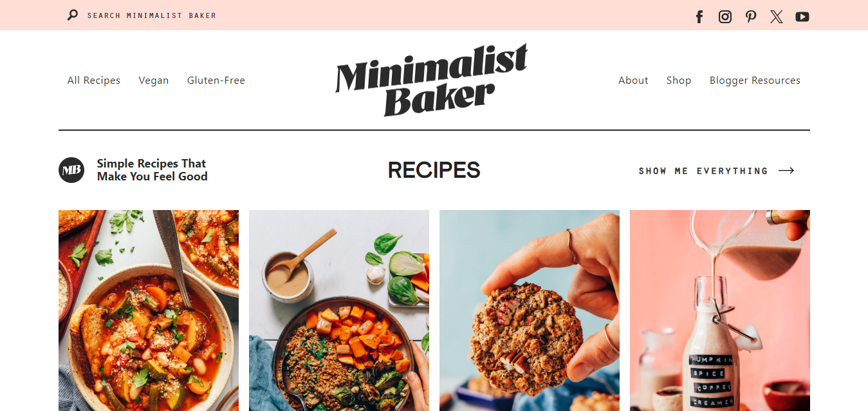Image resolution: width=868 pixels, height=411 pixels.
Task: Open the Pinterest social icon
Action: click(751, 17)
